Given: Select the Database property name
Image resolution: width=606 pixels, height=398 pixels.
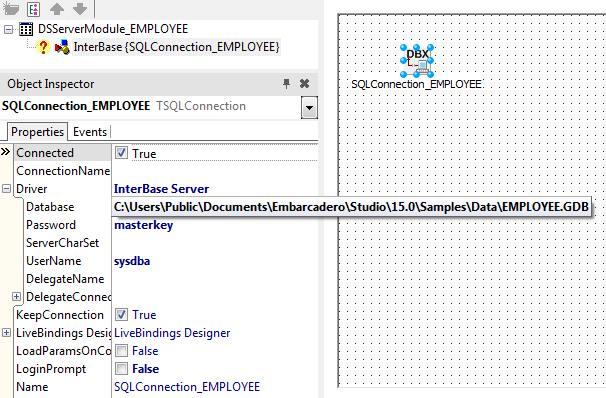Looking at the screenshot, I should click(50, 207).
